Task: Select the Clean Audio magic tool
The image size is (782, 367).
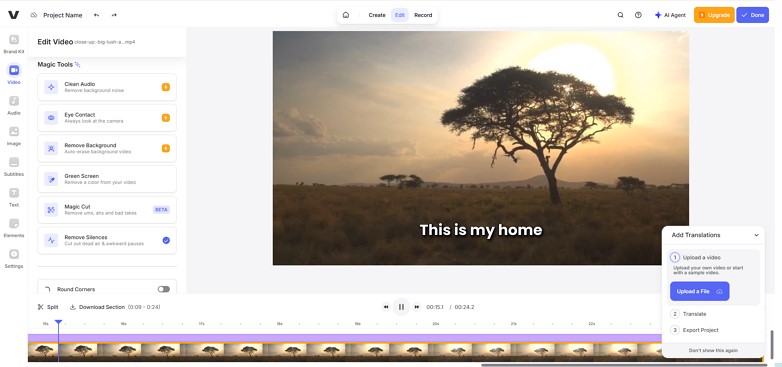Action: pos(107,87)
